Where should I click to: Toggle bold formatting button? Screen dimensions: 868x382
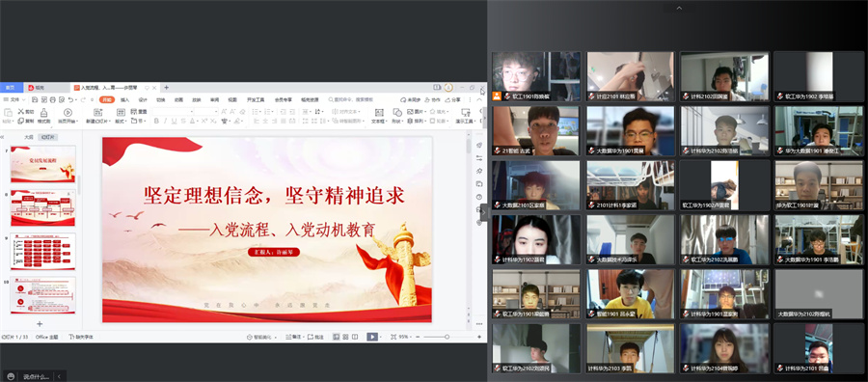(x=156, y=121)
